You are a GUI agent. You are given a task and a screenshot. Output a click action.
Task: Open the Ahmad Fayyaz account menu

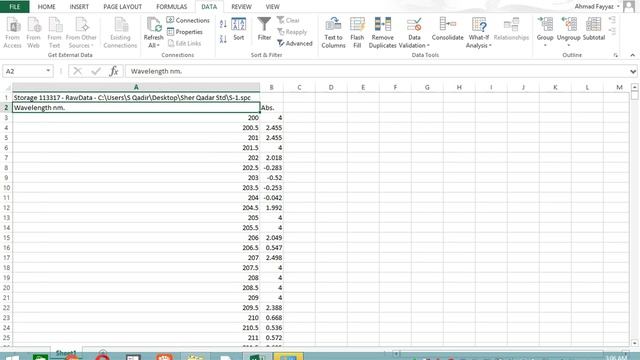[x=597, y=7]
